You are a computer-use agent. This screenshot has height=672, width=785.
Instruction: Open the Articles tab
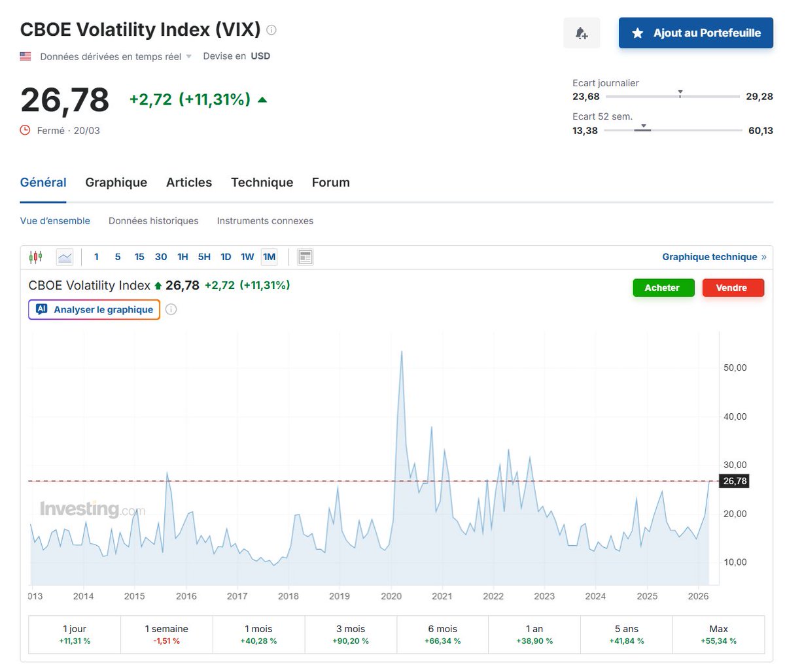pos(189,182)
